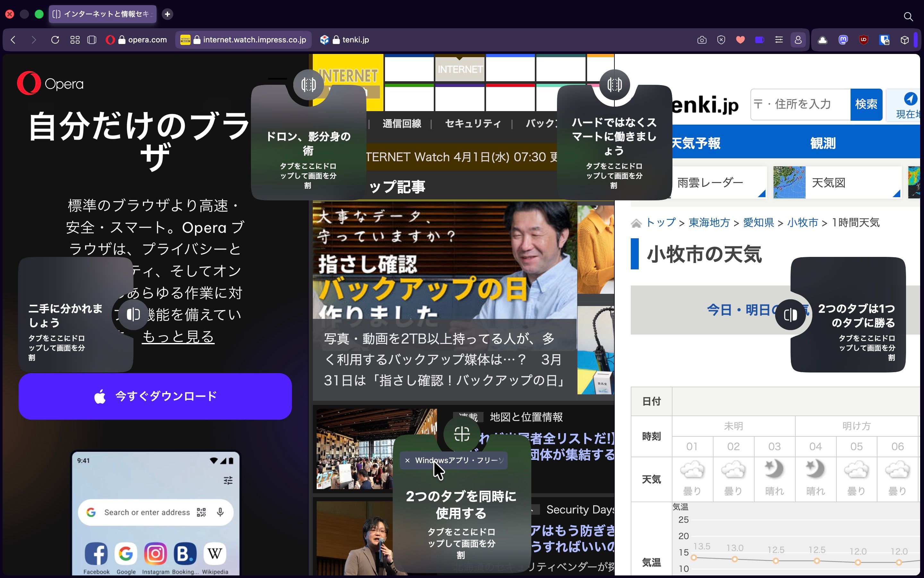
Task: Click grid split icon above 2つのタブを同時に使用する
Action: (x=462, y=434)
